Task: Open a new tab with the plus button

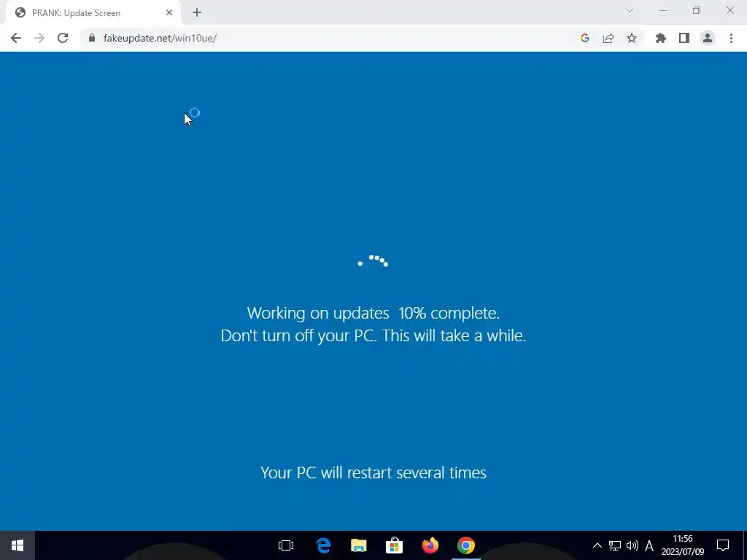Action: (197, 13)
